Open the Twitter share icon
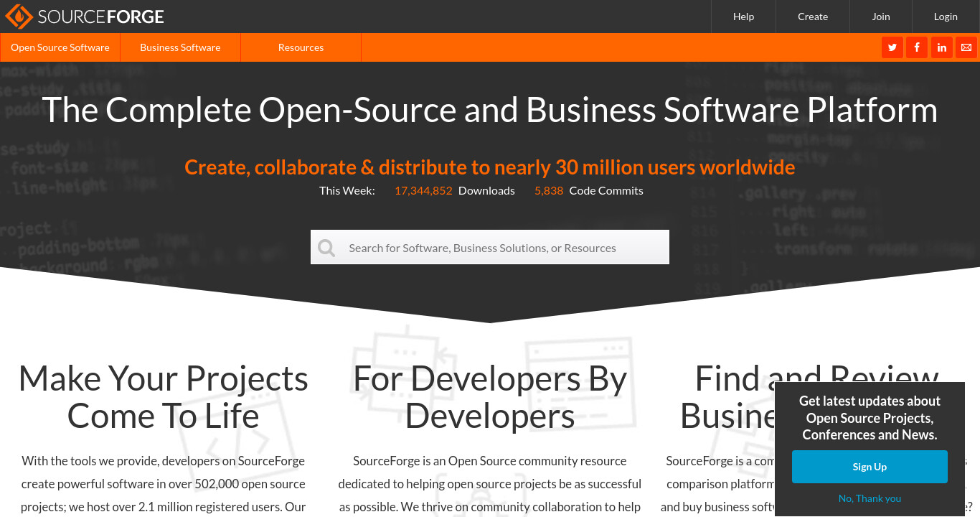The image size is (980, 517). (x=892, y=47)
